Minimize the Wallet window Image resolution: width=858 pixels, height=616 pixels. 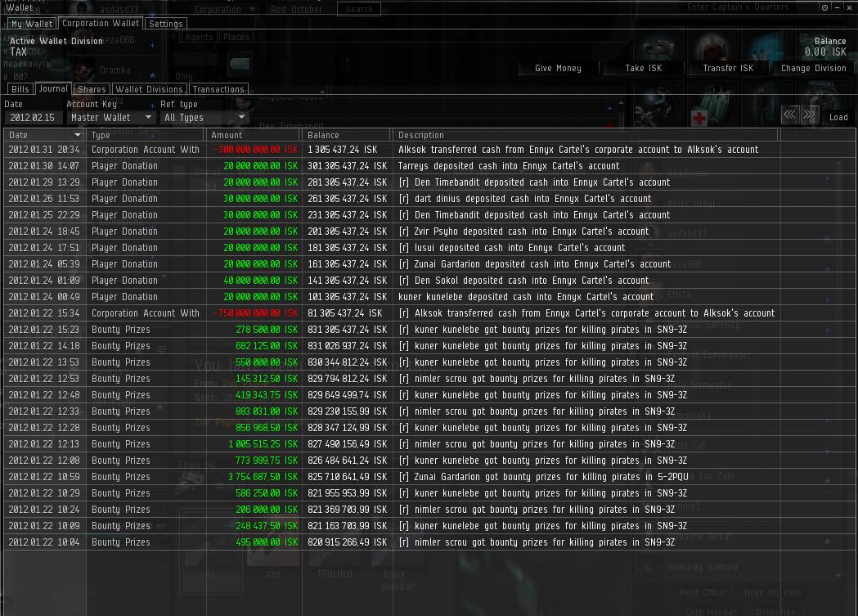tap(838, 7)
